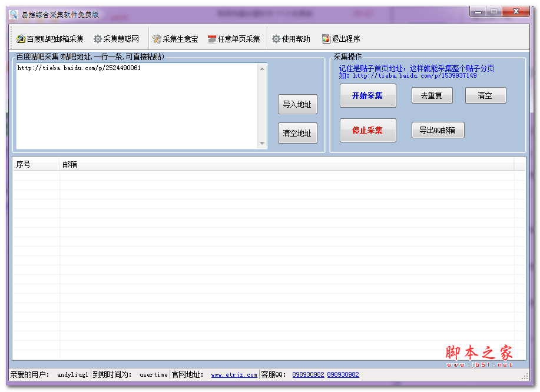Click the 导入地址 button
This screenshot has width=540, height=392.
coord(297,104)
